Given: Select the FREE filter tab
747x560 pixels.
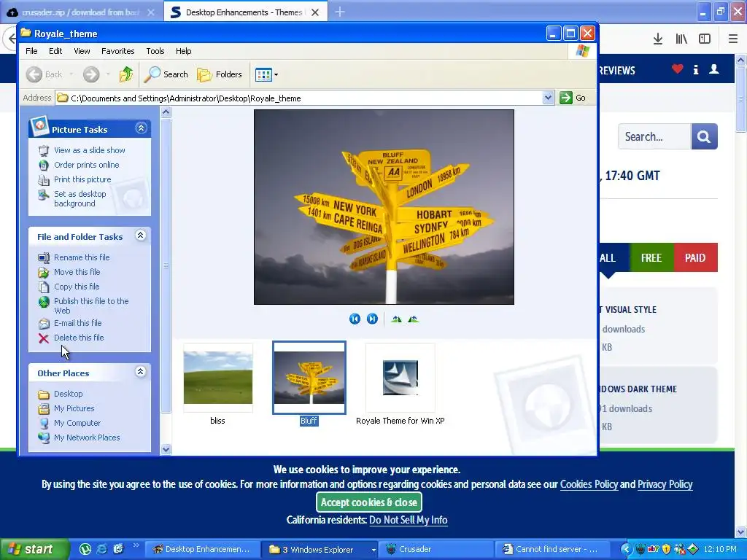Looking at the screenshot, I should pyautogui.click(x=651, y=257).
